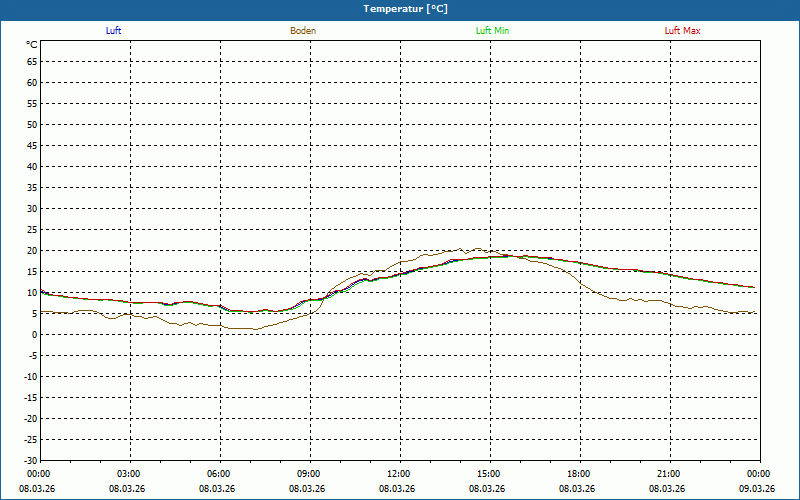Click the 12:00 time axis label

click(398, 474)
